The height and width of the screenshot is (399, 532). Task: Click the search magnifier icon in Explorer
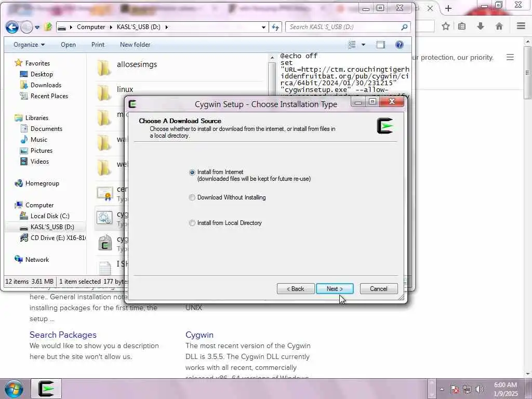click(404, 27)
